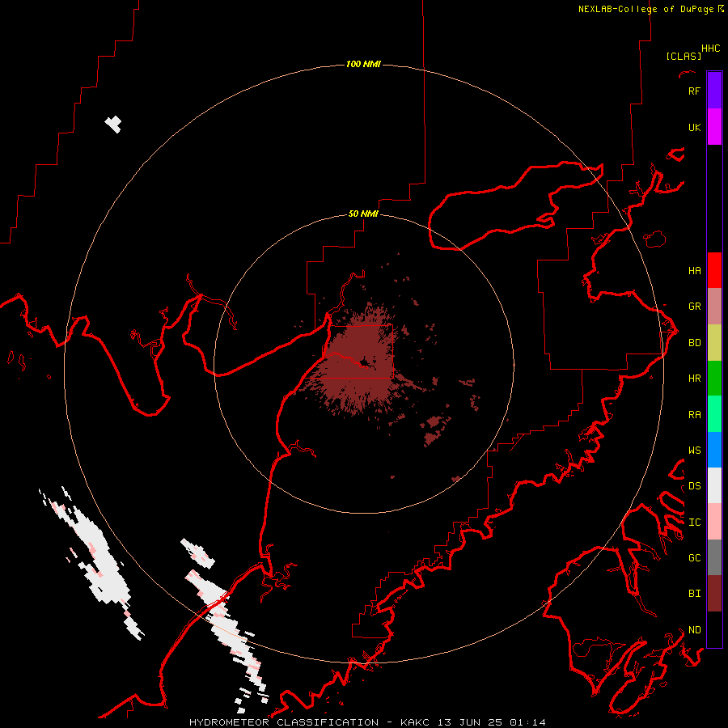This screenshot has height=728, width=728.
Task: Select the GC gray legend swatch
Action: (714, 557)
